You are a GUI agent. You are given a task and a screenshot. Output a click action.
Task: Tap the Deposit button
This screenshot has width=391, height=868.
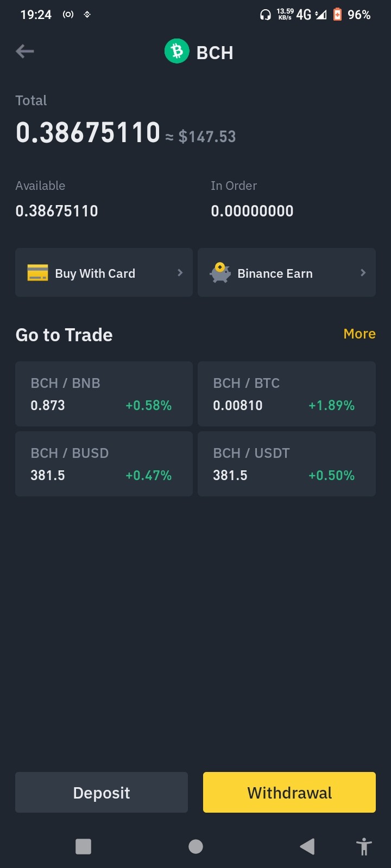point(102,793)
